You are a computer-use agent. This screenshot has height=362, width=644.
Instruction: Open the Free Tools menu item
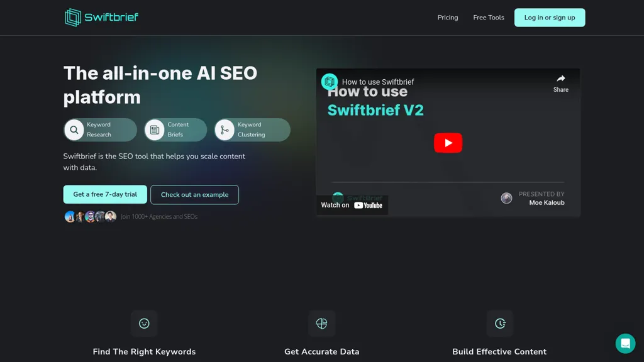488,18
